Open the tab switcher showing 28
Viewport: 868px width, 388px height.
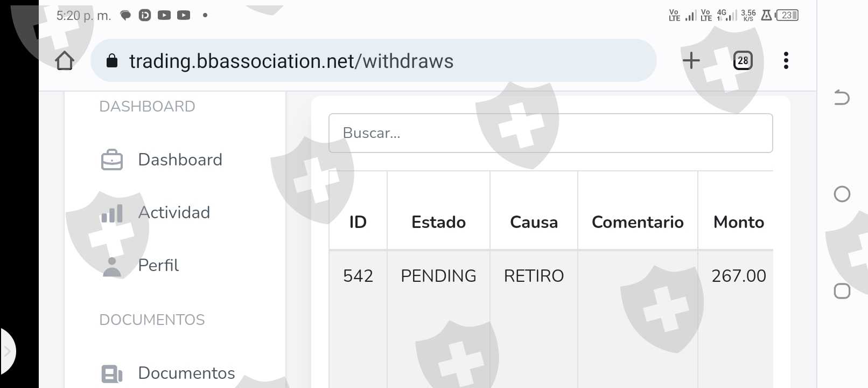point(743,60)
